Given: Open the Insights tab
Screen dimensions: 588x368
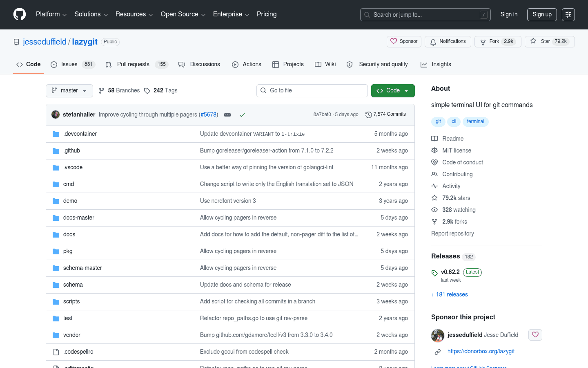Looking at the screenshot, I should [436, 65].
